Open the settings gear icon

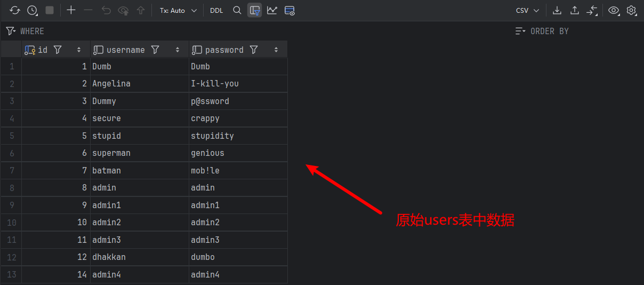631,10
